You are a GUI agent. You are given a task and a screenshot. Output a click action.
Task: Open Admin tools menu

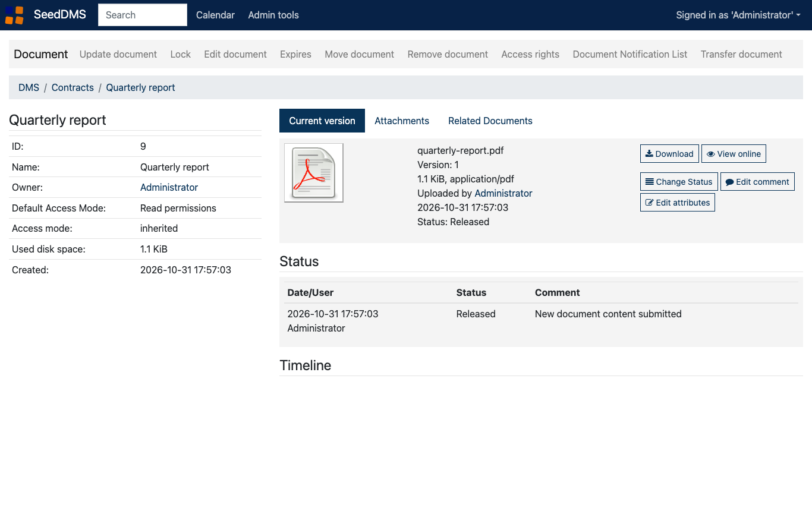273,15
